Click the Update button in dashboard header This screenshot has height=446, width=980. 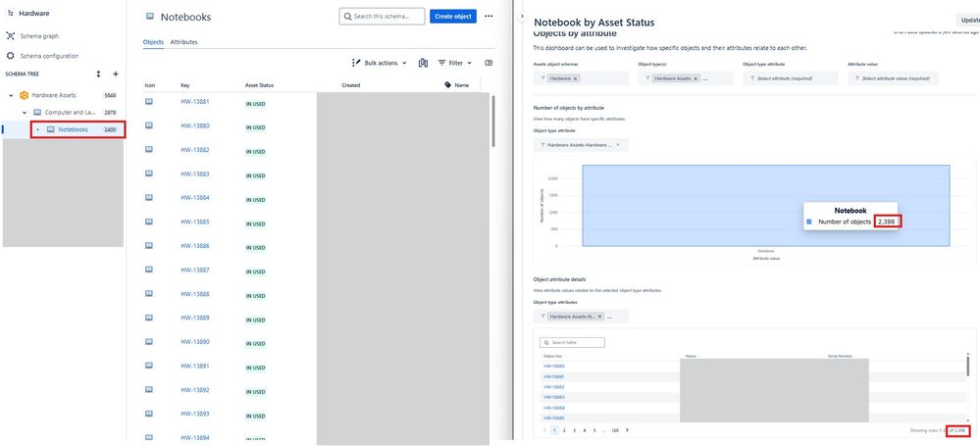click(x=967, y=21)
